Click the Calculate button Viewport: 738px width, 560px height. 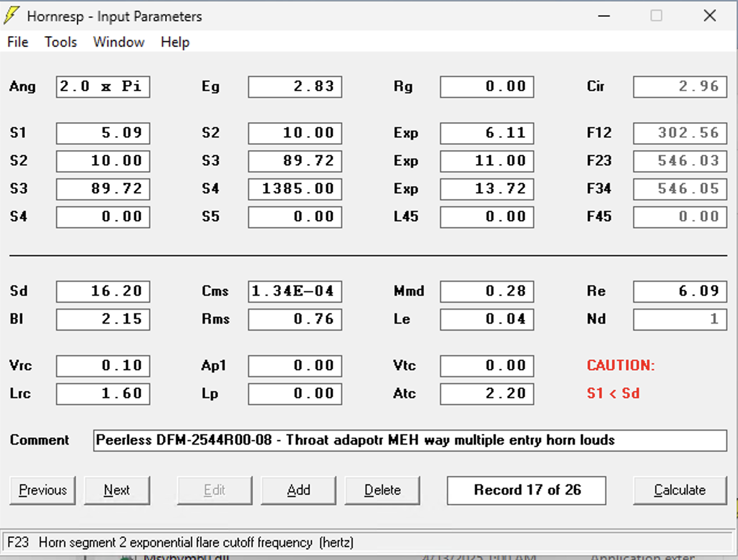click(680, 490)
